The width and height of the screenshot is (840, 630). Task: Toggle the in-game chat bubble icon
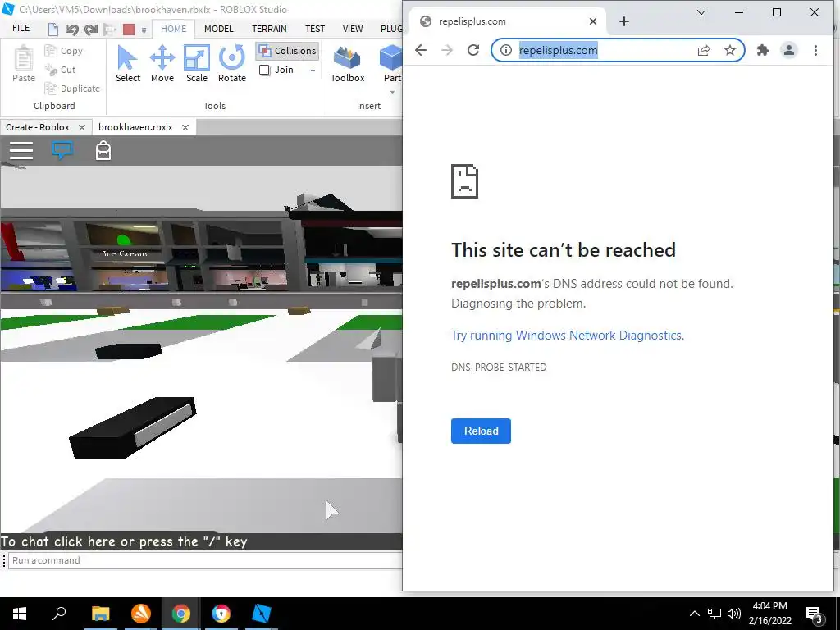62,151
